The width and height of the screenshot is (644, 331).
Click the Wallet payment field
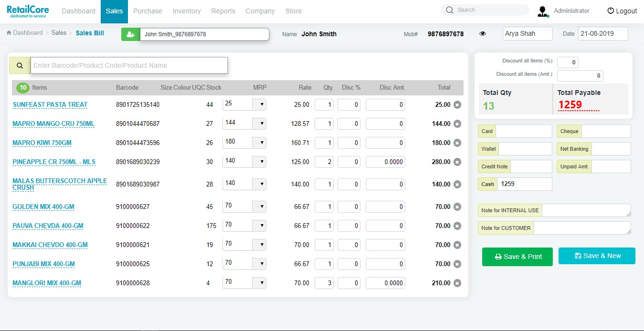pyautogui.click(x=525, y=149)
